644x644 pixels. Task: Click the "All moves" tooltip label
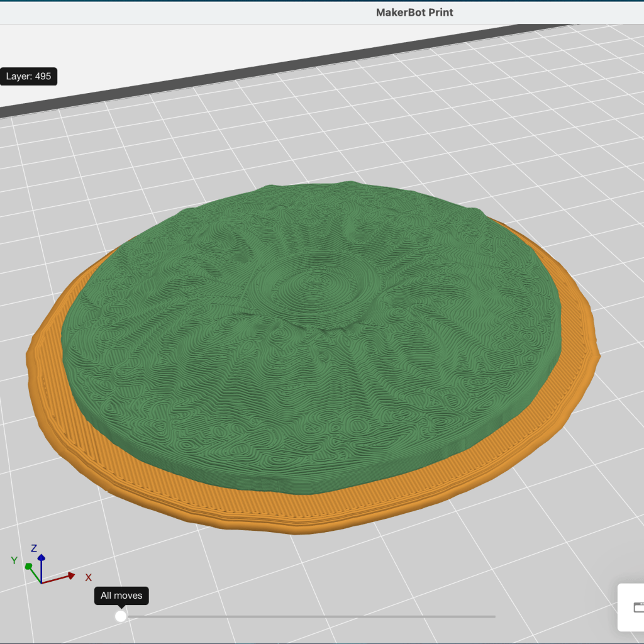[121, 596]
